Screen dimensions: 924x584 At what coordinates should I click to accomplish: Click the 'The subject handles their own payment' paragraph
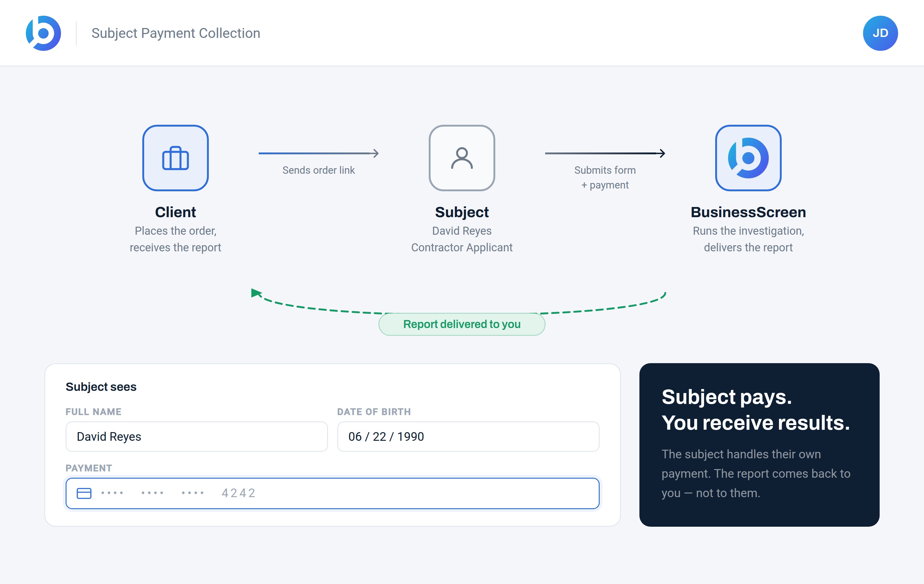pyautogui.click(x=756, y=473)
